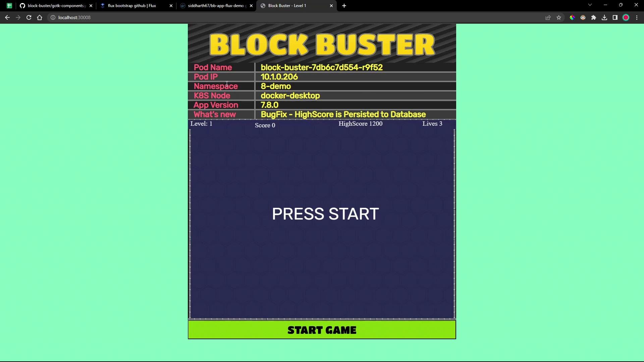Click the HighScore 1200 label
644x362 pixels.
click(x=361, y=124)
